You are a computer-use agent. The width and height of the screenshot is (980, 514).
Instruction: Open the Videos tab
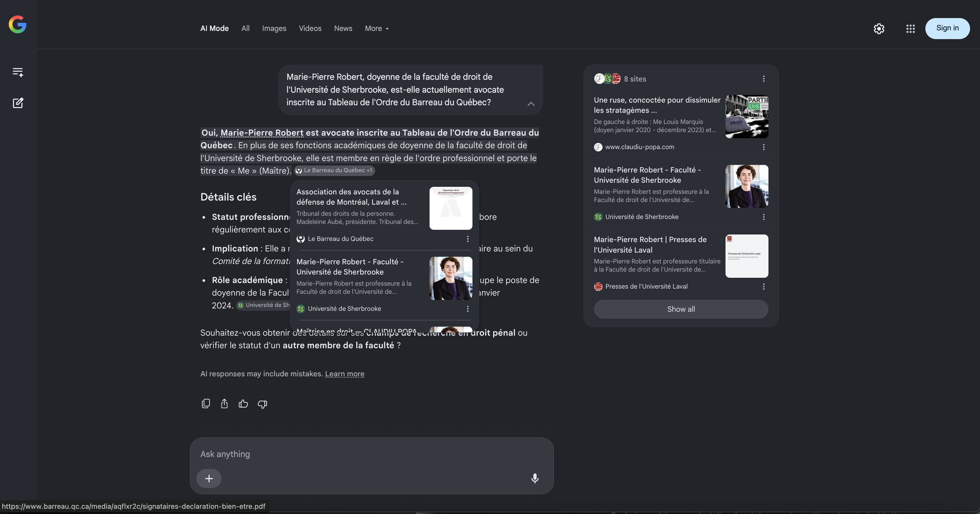(310, 29)
